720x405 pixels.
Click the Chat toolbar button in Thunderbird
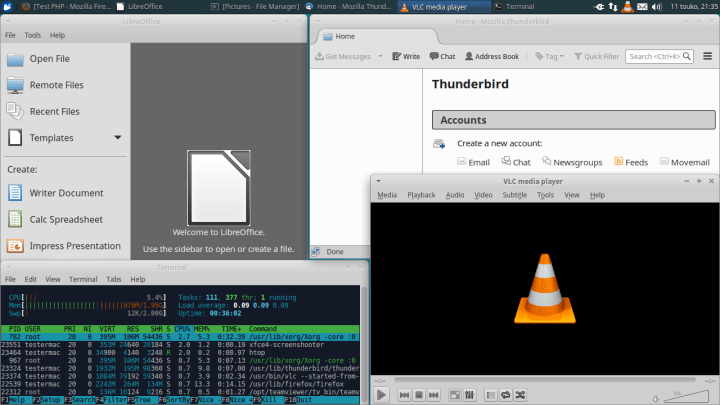tap(441, 57)
